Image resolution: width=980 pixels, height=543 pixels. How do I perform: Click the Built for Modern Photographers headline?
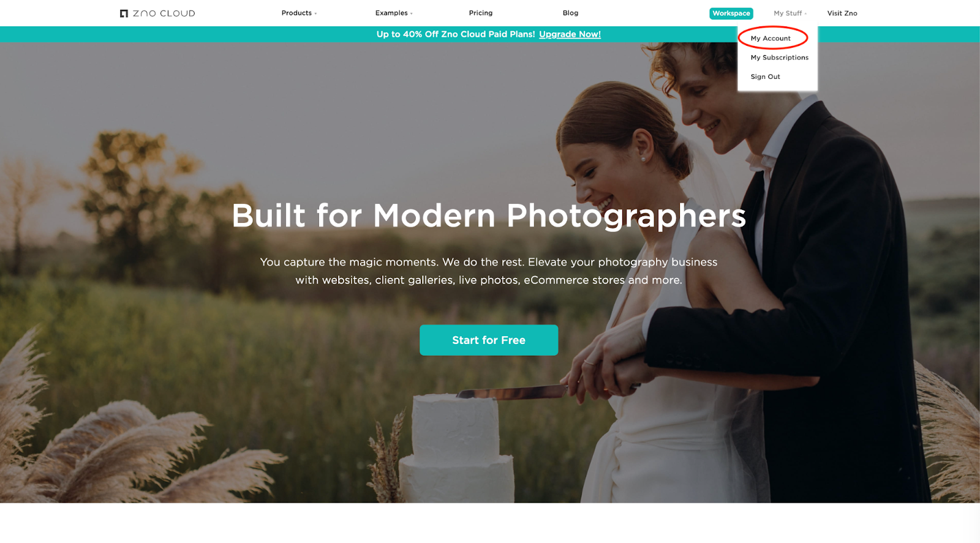click(489, 216)
